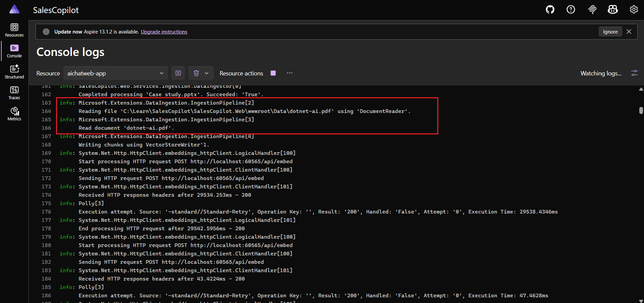
Task: Open the GitHub repository icon
Action: click(550, 9)
